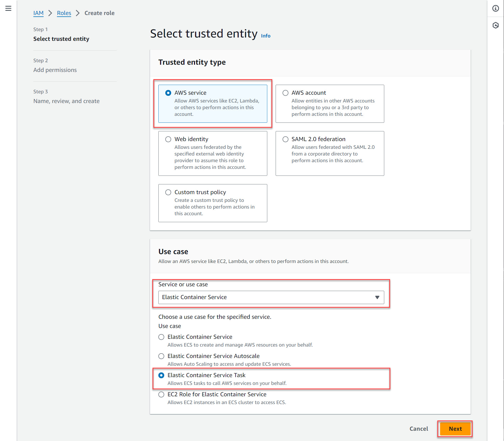Choose EC2 Role for Elastic Container Service
The height and width of the screenshot is (441, 504).
pyautogui.click(x=161, y=395)
